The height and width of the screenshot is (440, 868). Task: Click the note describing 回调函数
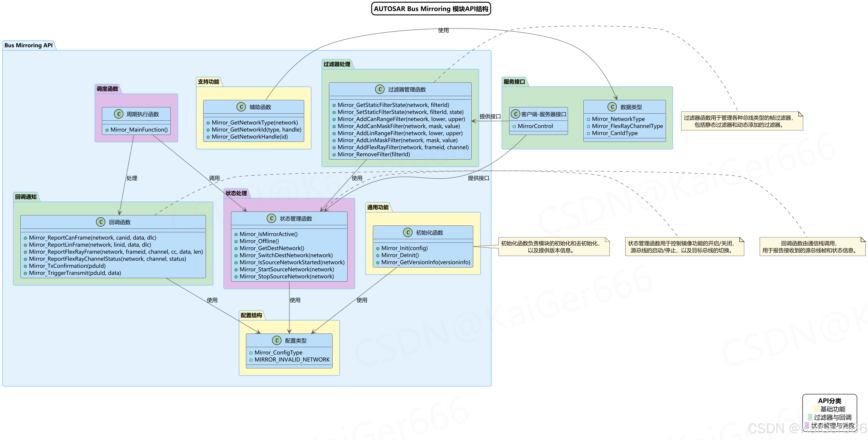tap(812, 247)
